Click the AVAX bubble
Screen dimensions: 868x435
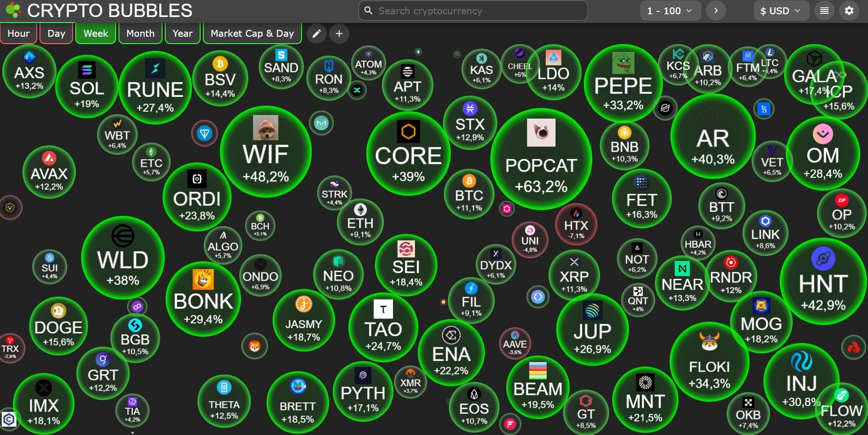[x=49, y=172]
